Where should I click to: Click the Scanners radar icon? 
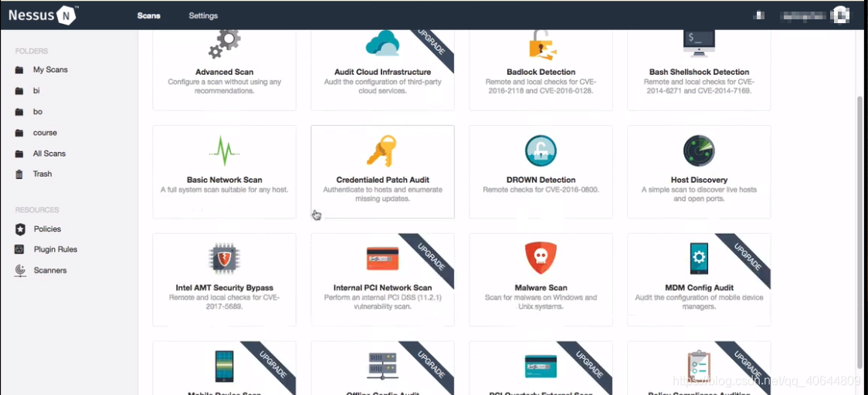pyautogui.click(x=20, y=271)
